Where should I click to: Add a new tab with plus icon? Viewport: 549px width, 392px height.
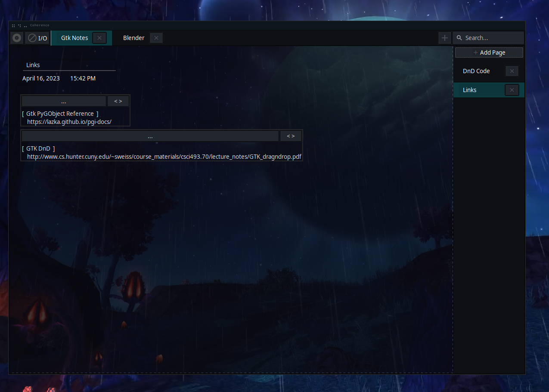point(445,38)
